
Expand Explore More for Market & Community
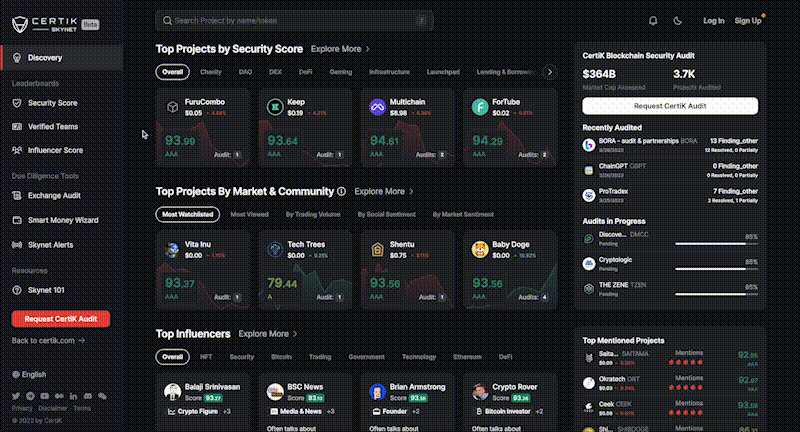(x=384, y=191)
